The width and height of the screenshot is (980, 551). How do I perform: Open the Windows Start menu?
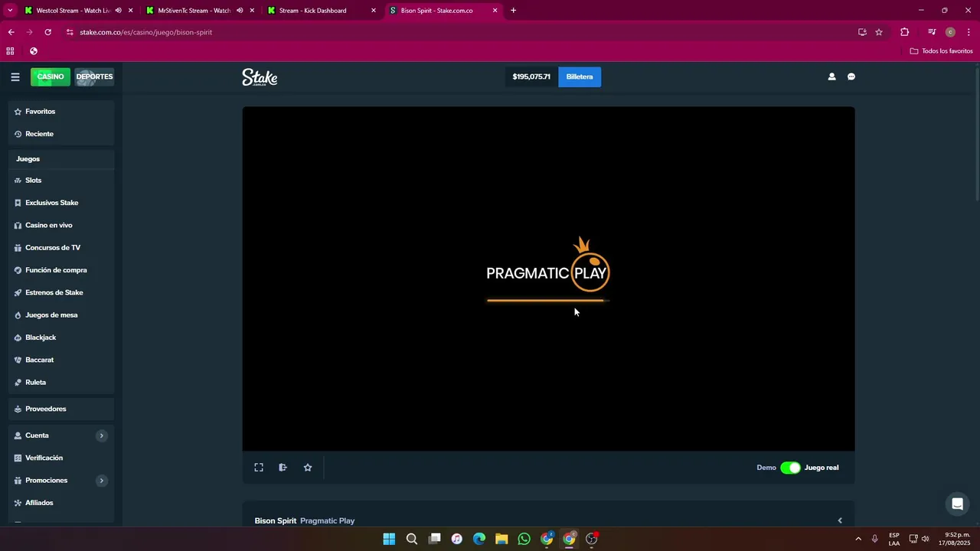pyautogui.click(x=389, y=539)
